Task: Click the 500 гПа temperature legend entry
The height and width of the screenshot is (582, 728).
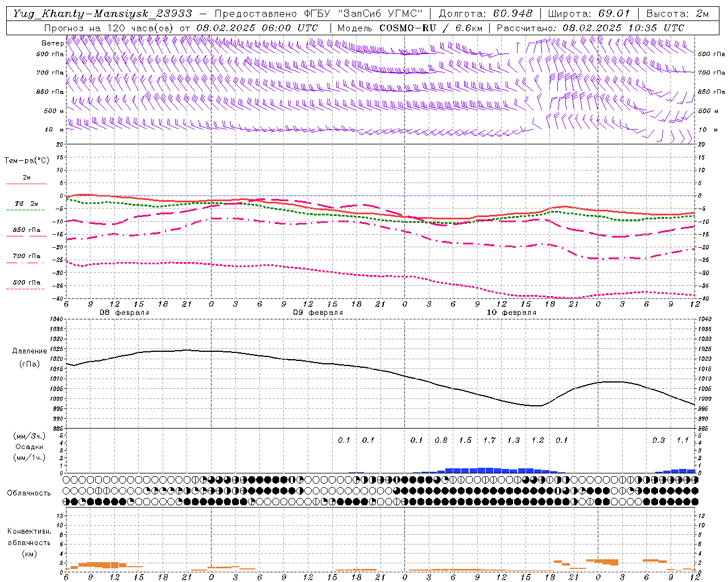Action: [x=26, y=283]
